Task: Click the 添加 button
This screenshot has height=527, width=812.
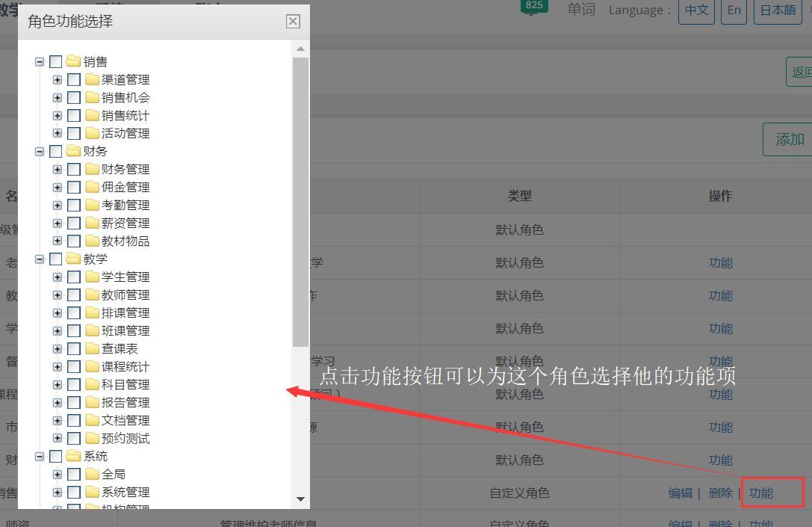Action: coord(789,140)
